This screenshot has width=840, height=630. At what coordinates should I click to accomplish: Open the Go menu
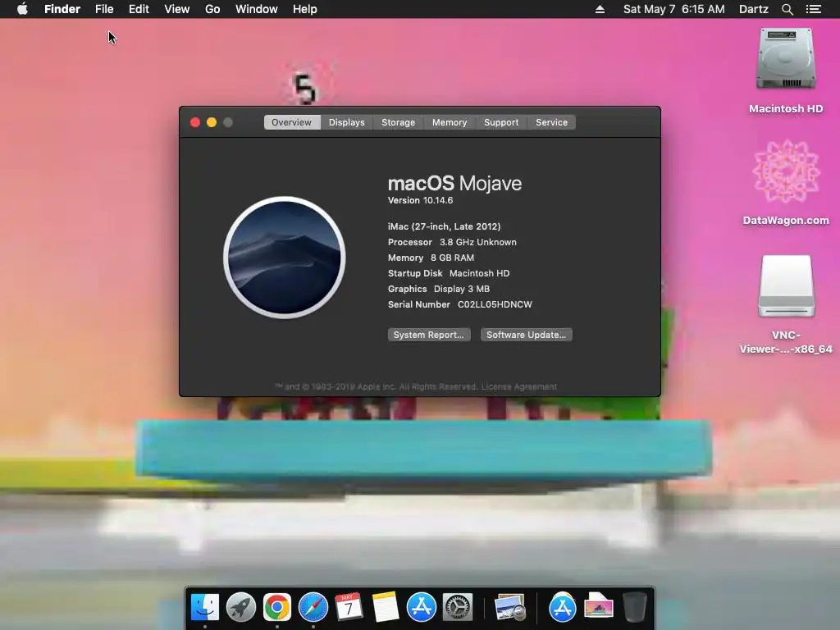click(212, 9)
